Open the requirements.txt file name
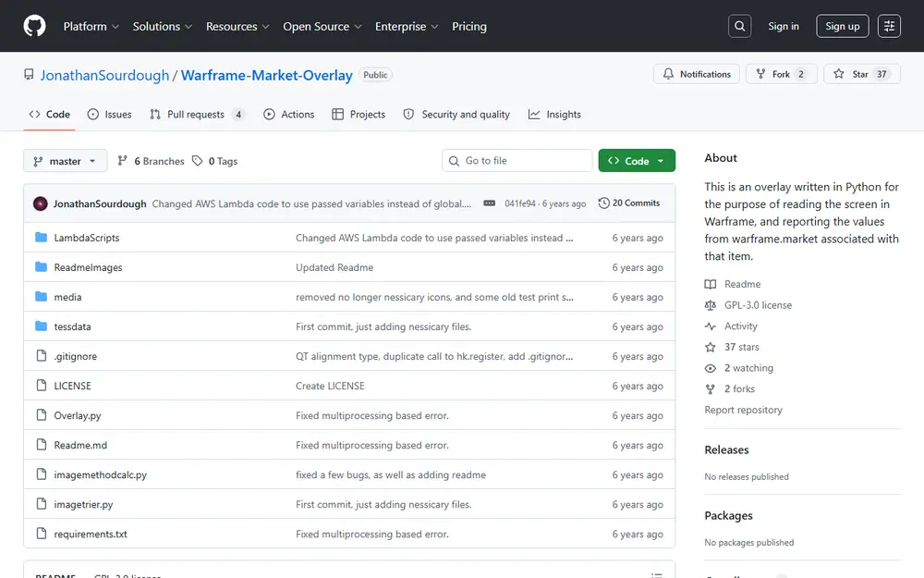This screenshot has height=578, width=924. [x=91, y=534]
